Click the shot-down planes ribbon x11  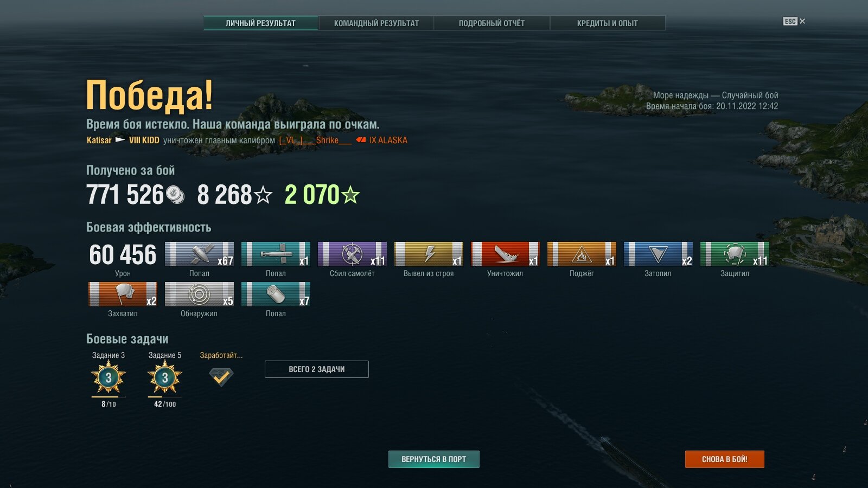click(x=352, y=254)
